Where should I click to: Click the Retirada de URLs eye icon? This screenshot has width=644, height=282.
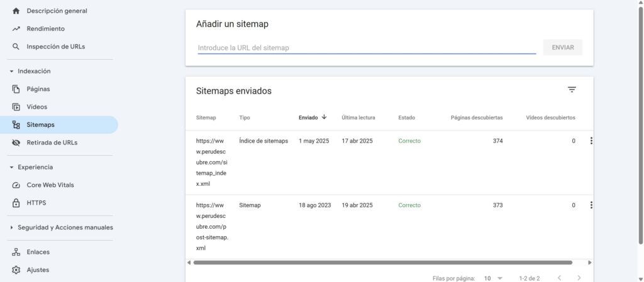click(16, 143)
